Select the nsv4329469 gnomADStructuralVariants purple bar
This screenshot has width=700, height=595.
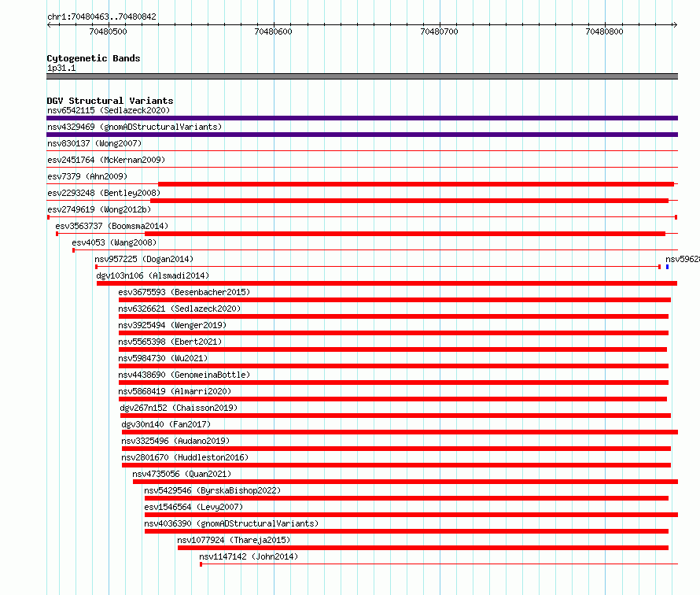tap(362, 135)
